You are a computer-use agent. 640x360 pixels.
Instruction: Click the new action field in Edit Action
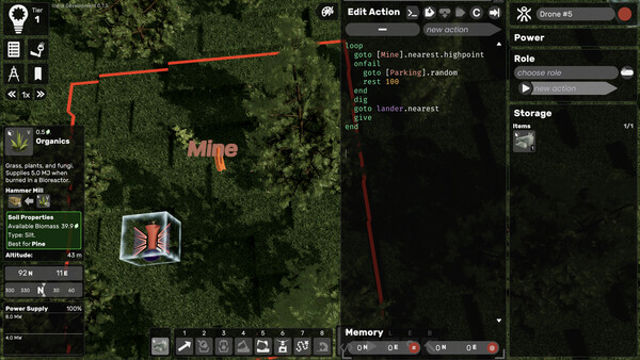click(462, 30)
